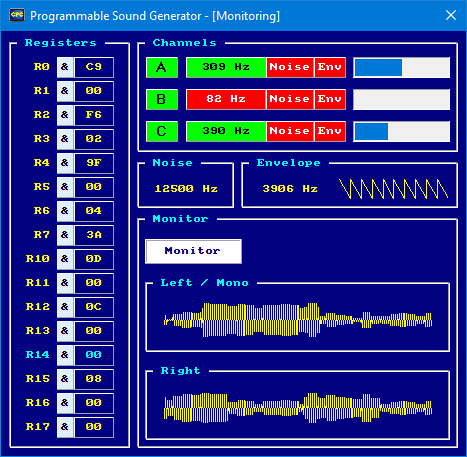Click the & prefix button for R0
The width and height of the screenshot is (467, 457).
tap(65, 67)
